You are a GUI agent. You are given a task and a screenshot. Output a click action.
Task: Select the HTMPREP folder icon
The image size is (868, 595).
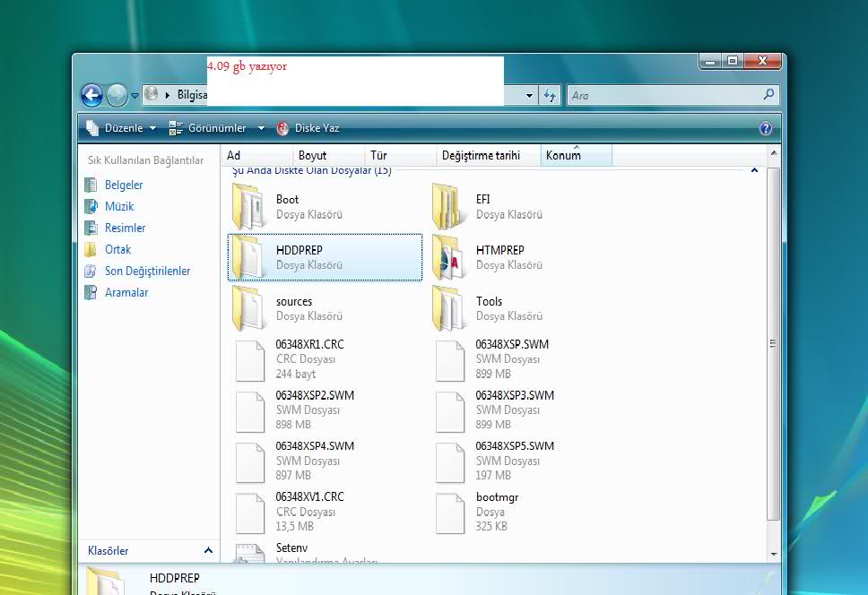tap(447, 258)
